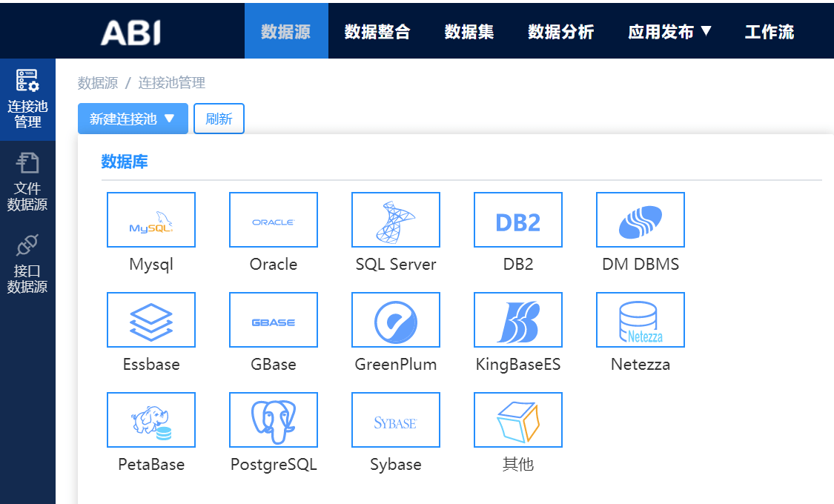The height and width of the screenshot is (504, 834).
Task: Open the 其他 (Other) connector tile
Action: [x=517, y=420]
